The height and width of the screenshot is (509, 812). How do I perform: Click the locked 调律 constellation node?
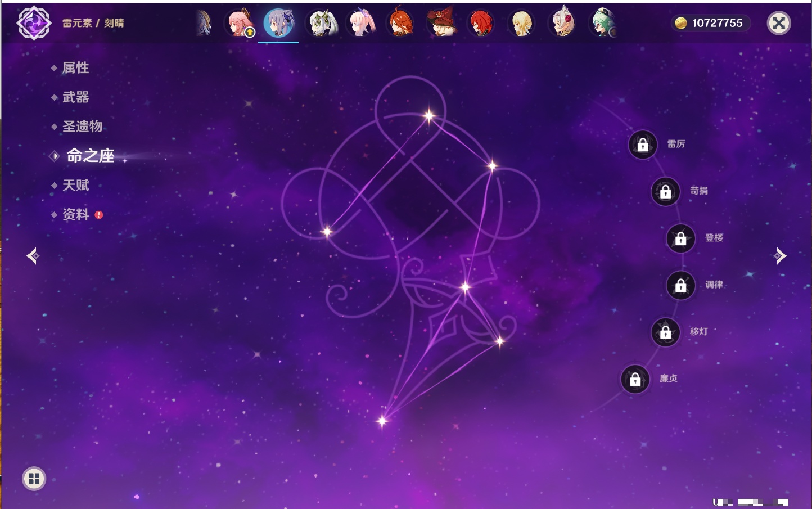pos(681,285)
